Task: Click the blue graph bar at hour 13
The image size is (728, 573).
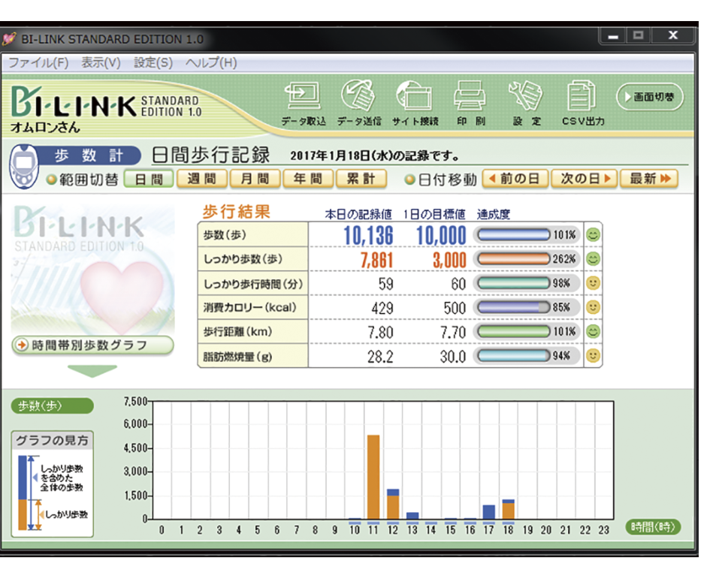Action: point(412,515)
